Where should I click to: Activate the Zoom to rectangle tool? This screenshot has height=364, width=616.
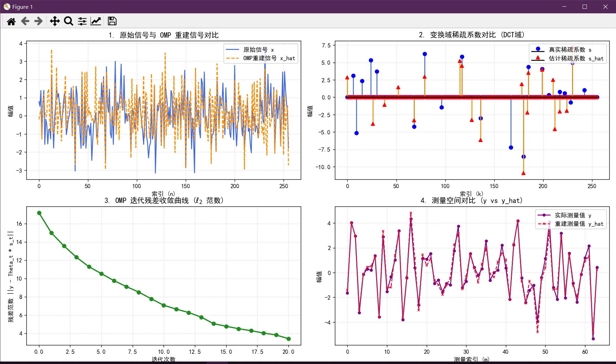click(69, 21)
